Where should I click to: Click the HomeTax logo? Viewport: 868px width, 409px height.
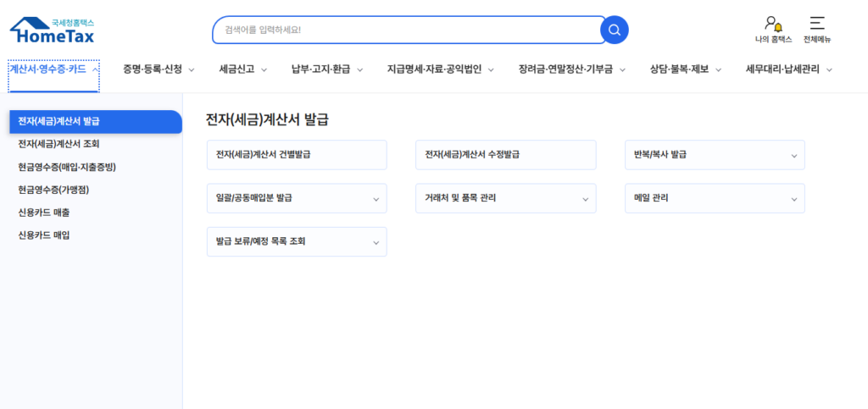click(52, 30)
